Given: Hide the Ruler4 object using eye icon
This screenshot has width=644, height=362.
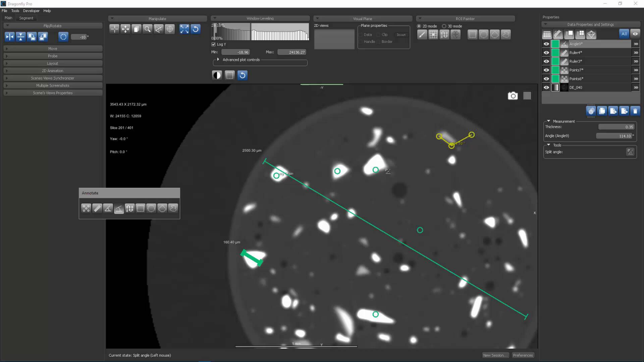Looking at the screenshot, I should (546, 53).
